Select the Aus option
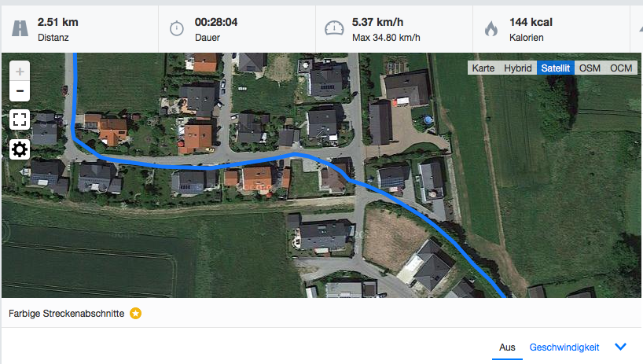The width and height of the screenshot is (643, 364). click(x=507, y=347)
